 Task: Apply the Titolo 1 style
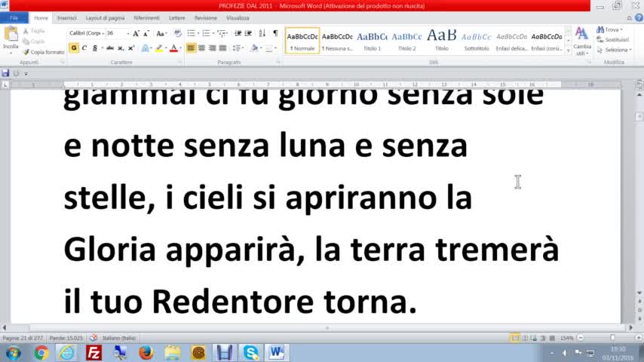click(372, 41)
